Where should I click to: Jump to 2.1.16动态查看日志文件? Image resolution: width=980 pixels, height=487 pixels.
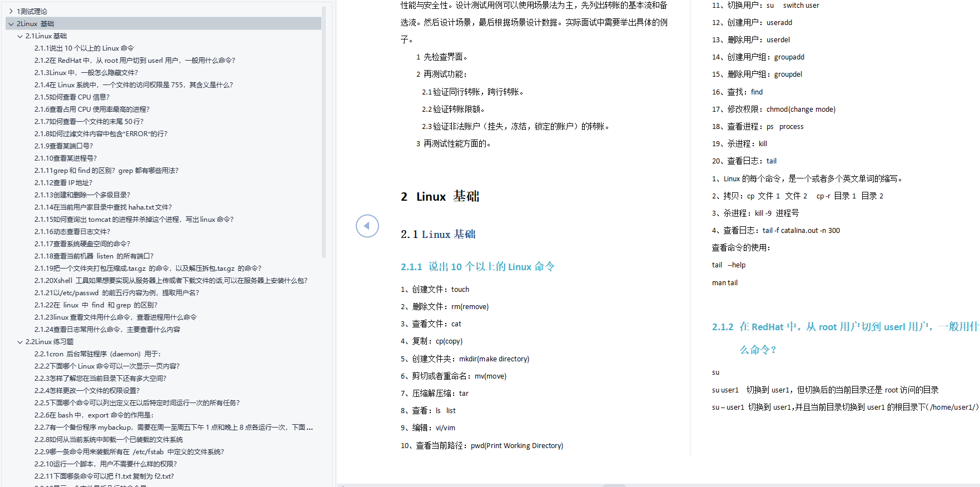pos(72,231)
